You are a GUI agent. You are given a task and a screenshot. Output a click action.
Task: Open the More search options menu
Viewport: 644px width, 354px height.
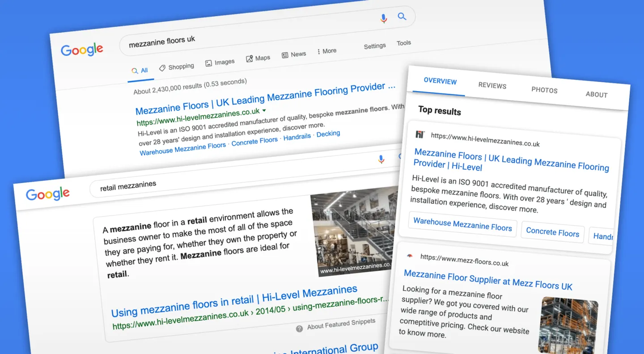326,51
